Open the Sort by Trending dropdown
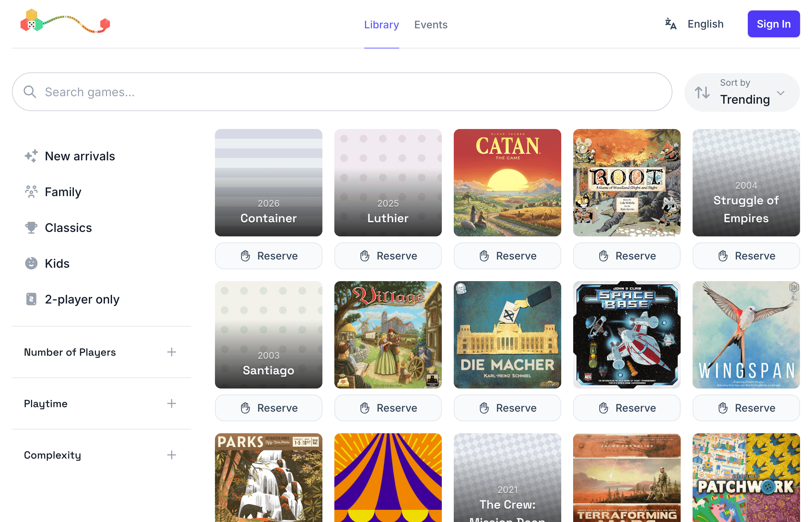 coord(742,92)
